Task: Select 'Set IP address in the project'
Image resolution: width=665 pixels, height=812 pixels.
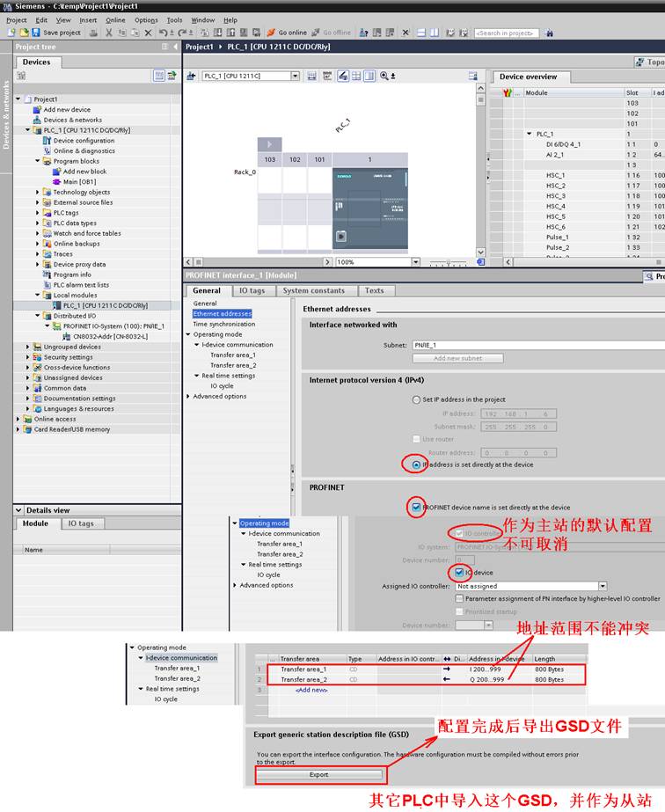Action: [x=416, y=399]
